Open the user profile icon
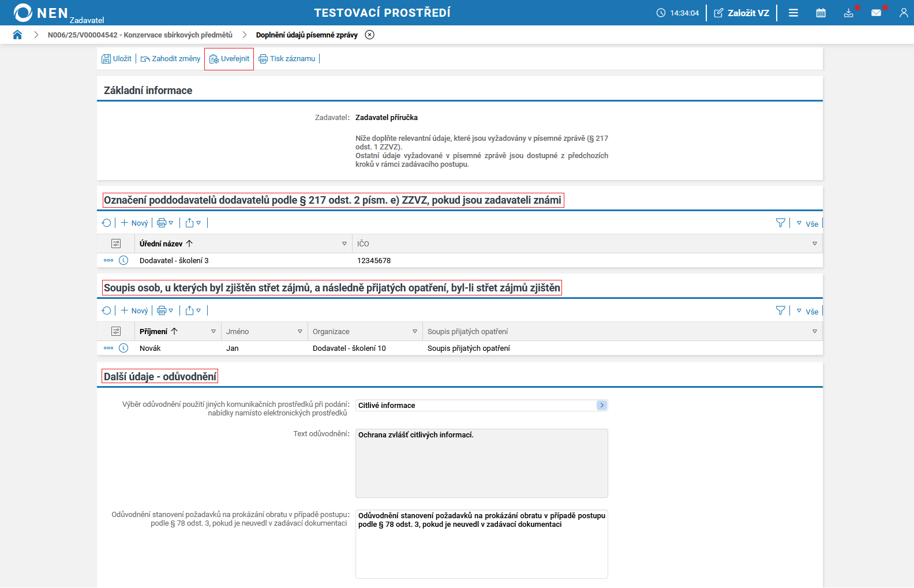914x588 pixels. coord(904,13)
